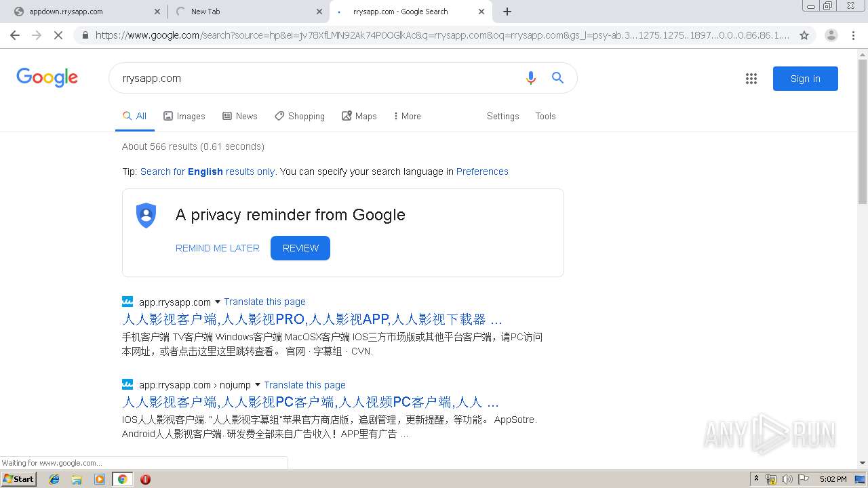
Task: Click network tray icon
Action: pyautogui.click(x=771, y=479)
